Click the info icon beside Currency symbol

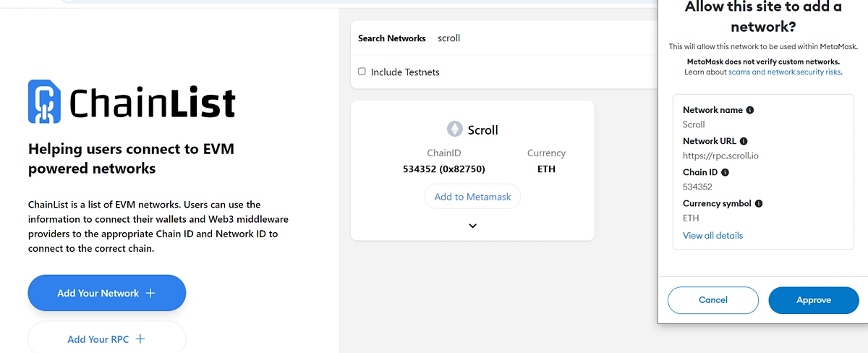759,204
